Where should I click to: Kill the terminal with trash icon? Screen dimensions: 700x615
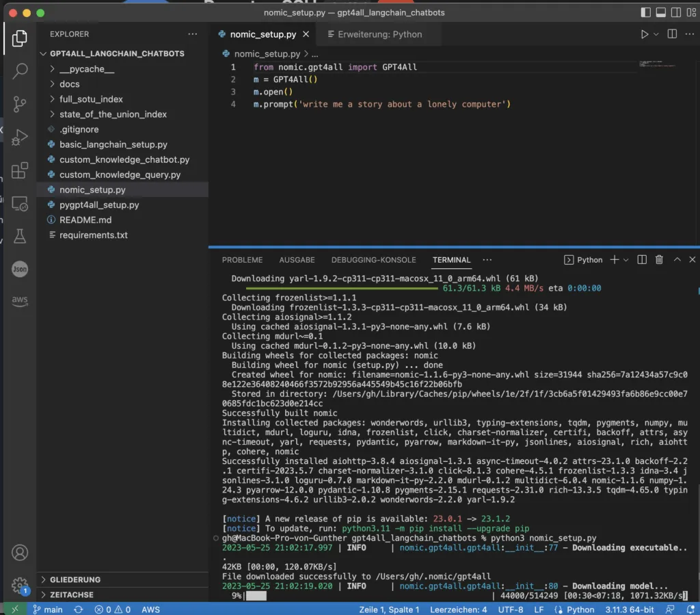[x=659, y=259]
